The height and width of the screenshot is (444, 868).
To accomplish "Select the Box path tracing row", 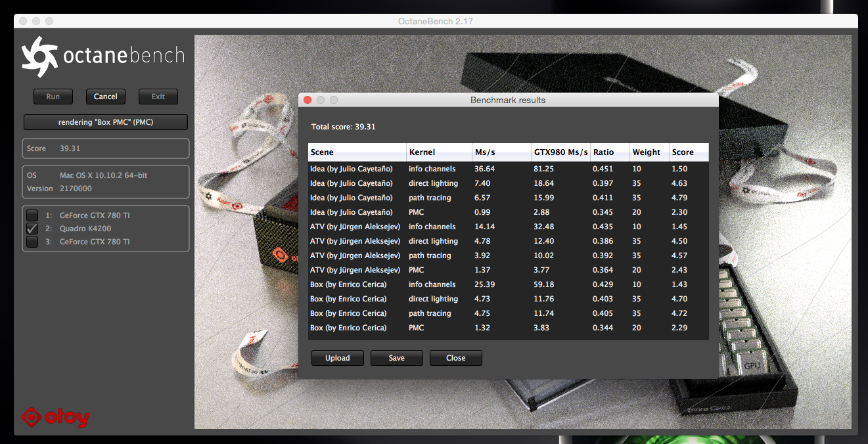I will 508,313.
